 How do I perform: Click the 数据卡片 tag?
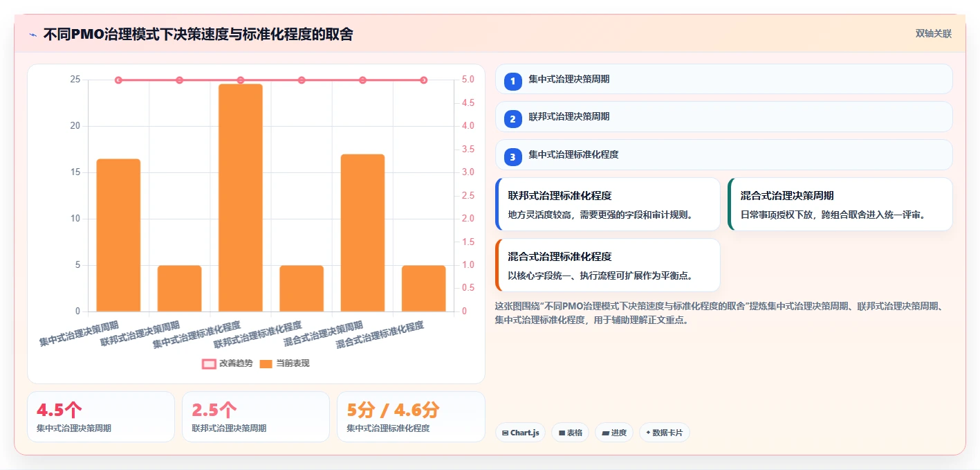pos(665,433)
